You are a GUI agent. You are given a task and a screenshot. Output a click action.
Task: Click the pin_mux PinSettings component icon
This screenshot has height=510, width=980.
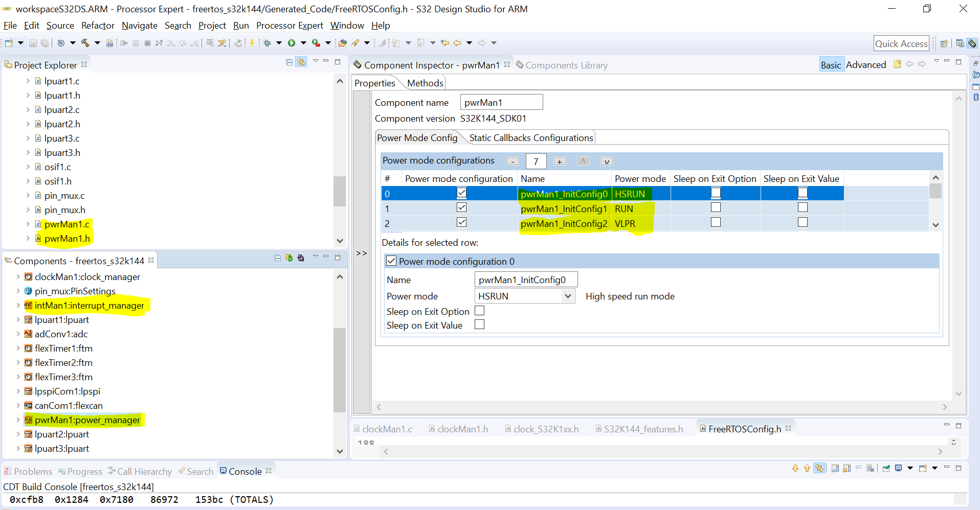(x=29, y=291)
